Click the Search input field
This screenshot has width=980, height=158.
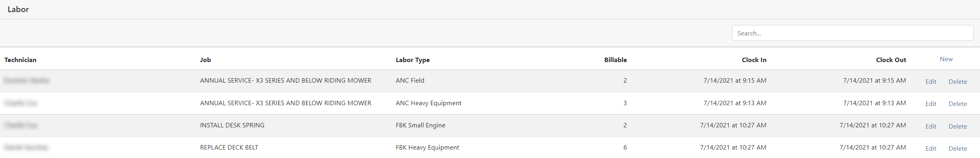click(x=852, y=33)
